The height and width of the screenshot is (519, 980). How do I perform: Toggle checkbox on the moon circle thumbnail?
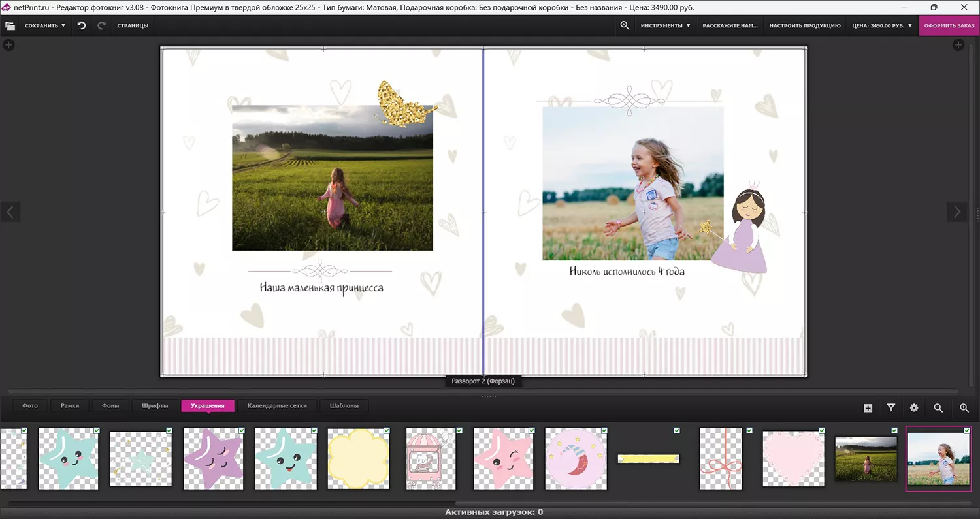pyautogui.click(x=604, y=430)
